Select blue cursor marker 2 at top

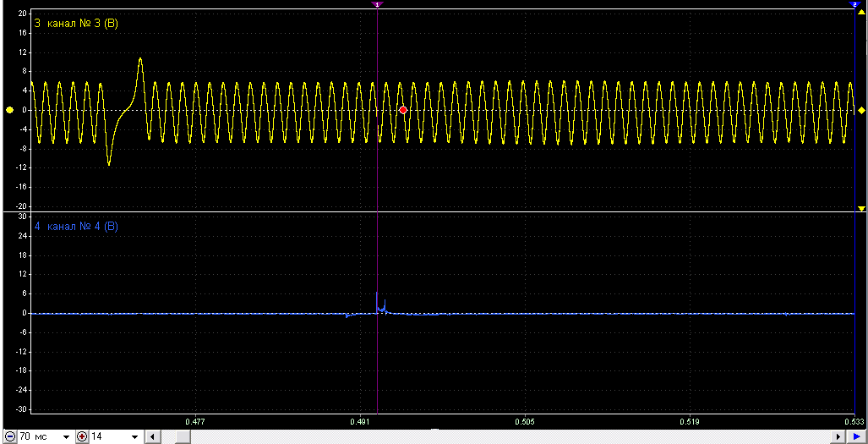pos(854,4)
